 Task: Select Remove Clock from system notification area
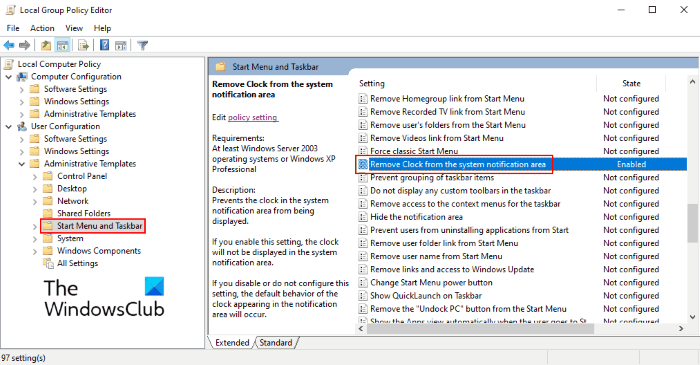click(x=458, y=164)
